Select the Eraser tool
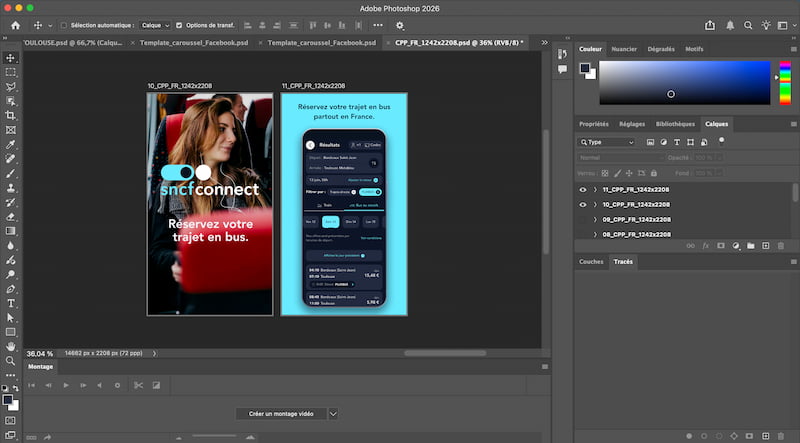This screenshot has height=443, width=800. pos(10,217)
